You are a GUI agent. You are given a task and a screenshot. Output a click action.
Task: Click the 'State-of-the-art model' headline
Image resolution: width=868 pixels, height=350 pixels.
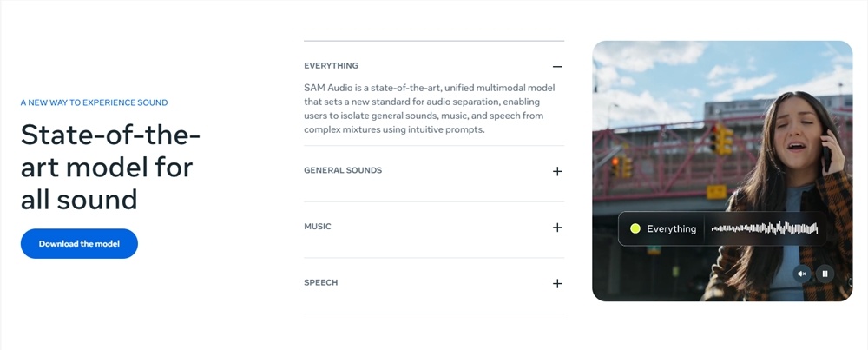pyautogui.click(x=110, y=167)
